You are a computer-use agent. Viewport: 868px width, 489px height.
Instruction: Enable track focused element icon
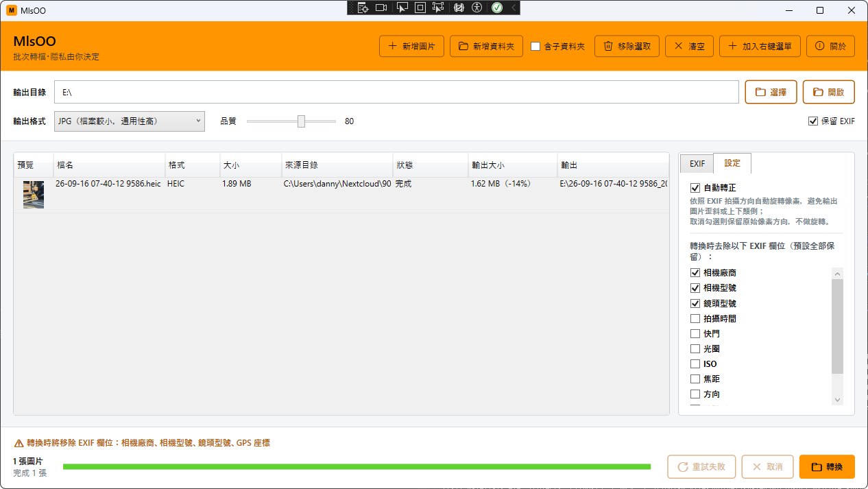tap(438, 8)
